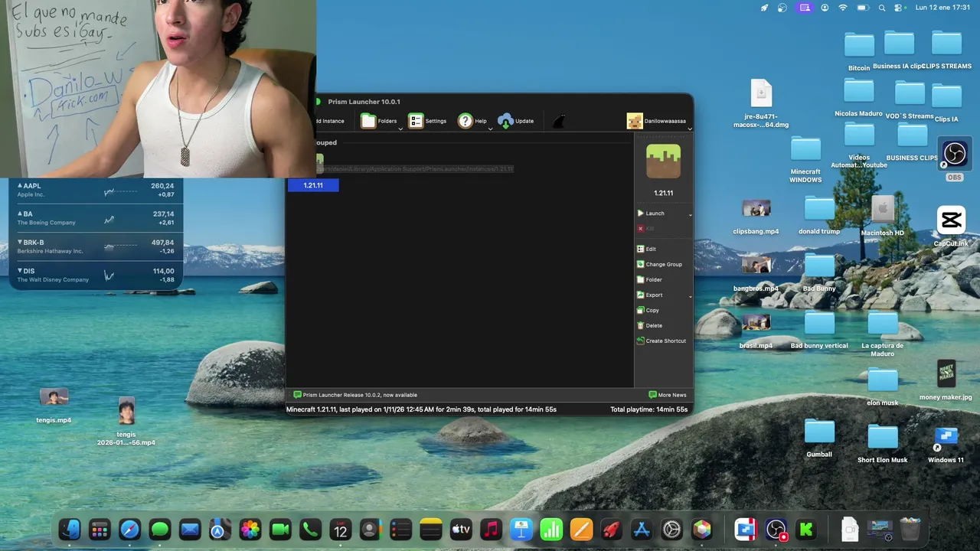Click the AAPL Apple Inc. stock row

(x=96, y=190)
